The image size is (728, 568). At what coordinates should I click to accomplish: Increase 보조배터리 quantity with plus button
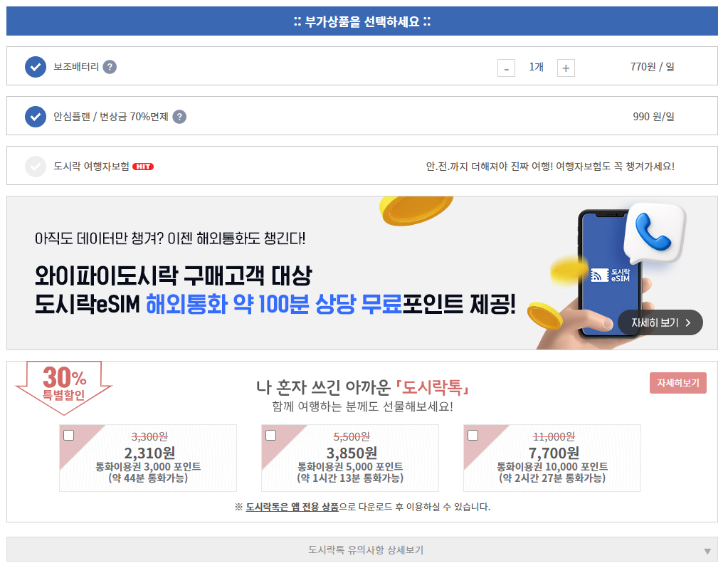pos(566,68)
